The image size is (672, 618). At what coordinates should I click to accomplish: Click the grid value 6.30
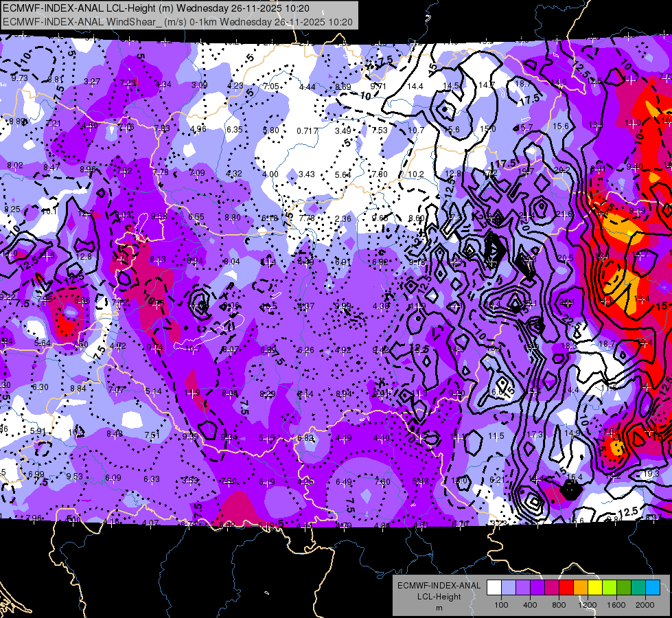click(x=40, y=387)
